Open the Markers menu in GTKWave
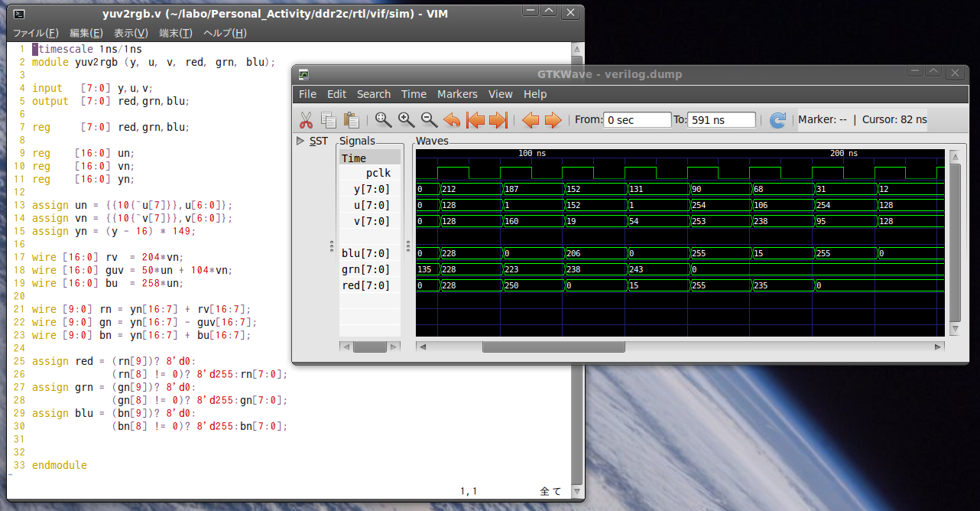 457,94
